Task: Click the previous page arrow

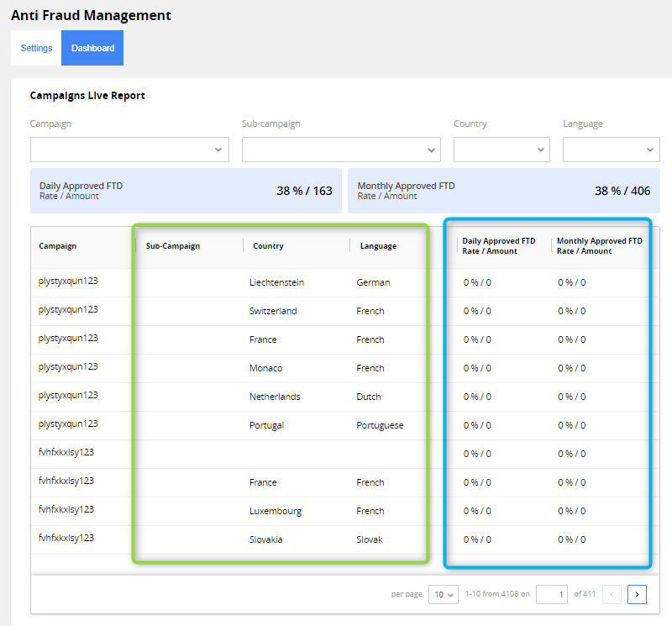Action: (612, 594)
